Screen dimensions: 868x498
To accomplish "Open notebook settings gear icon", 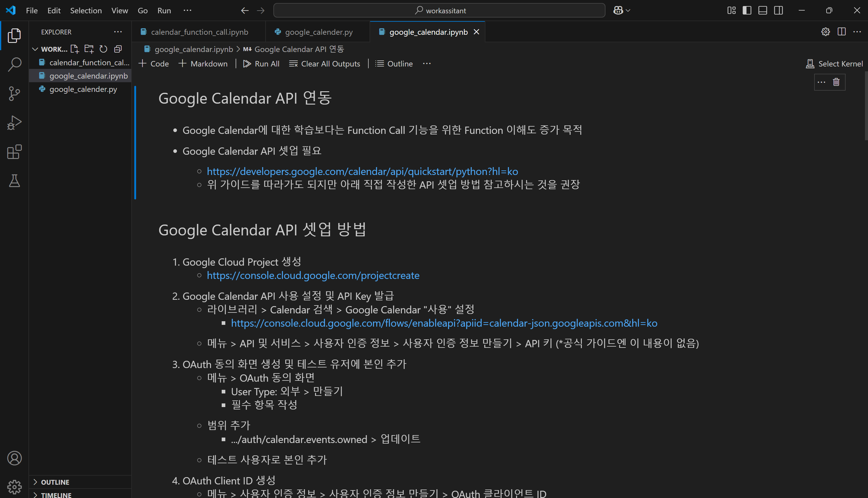I will click(x=826, y=32).
